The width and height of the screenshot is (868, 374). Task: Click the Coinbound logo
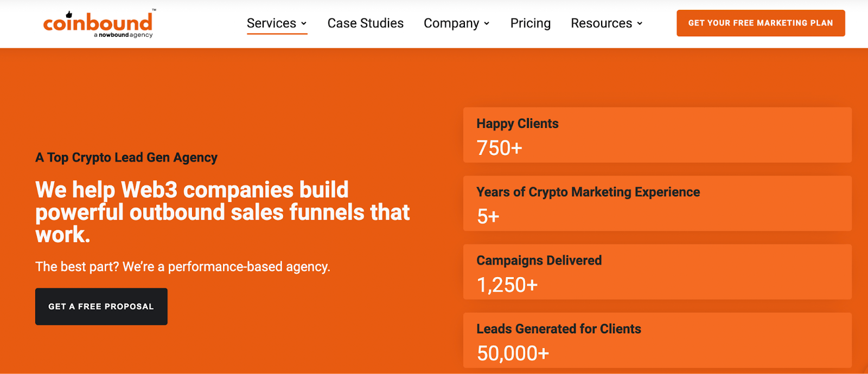coord(98,22)
